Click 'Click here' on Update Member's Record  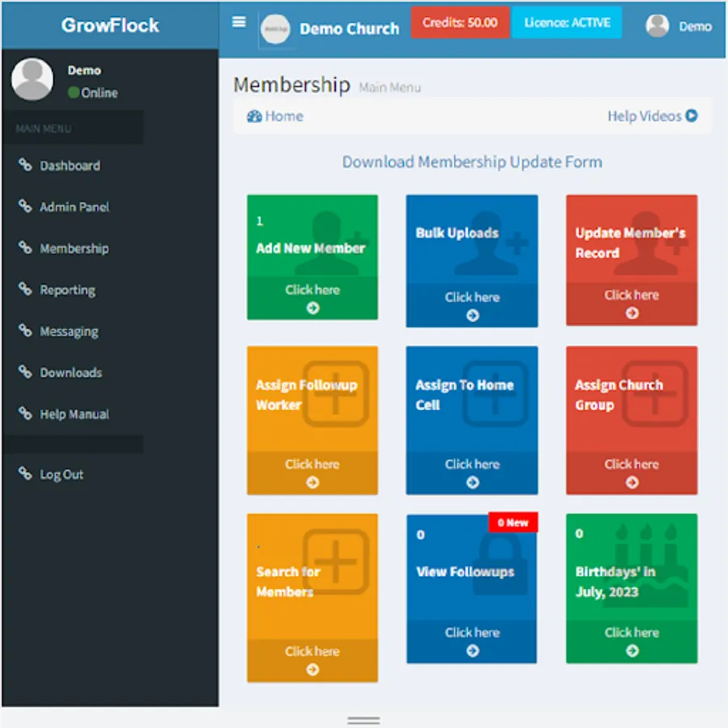coord(632,294)
